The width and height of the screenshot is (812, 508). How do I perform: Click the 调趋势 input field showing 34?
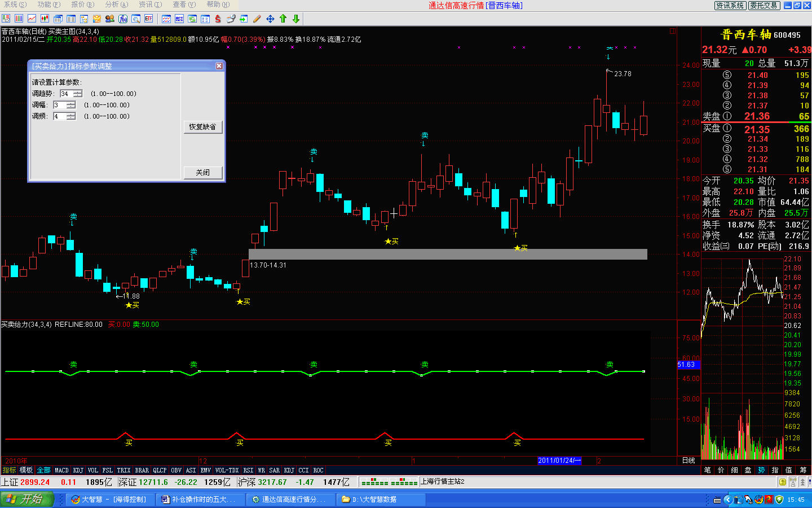(x=67, y=94)
